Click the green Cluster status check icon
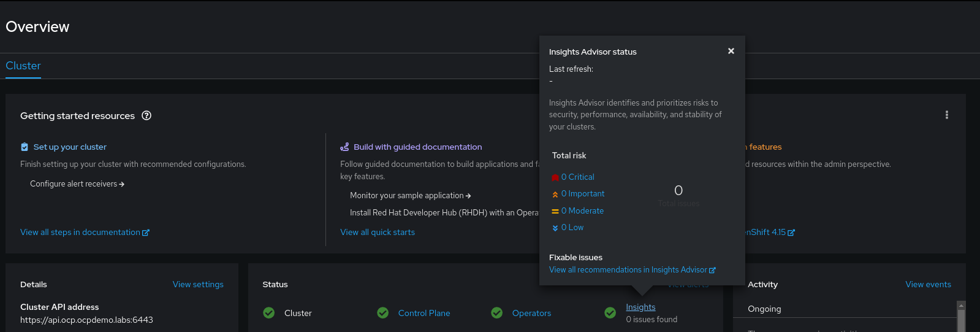 pos(268,313)
